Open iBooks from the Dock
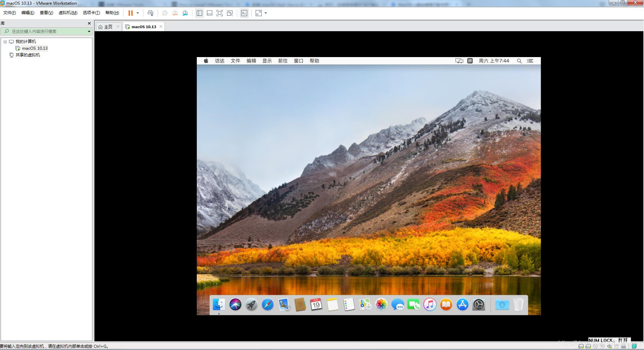The width and height of the screenshot is (644, 350). [446, 305]
